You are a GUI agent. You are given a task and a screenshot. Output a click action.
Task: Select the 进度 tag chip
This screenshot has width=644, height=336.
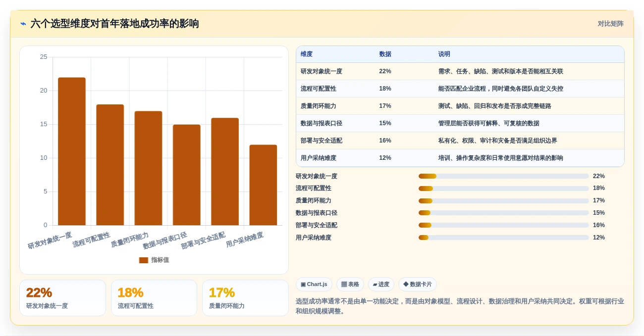(x=381, y=284)
